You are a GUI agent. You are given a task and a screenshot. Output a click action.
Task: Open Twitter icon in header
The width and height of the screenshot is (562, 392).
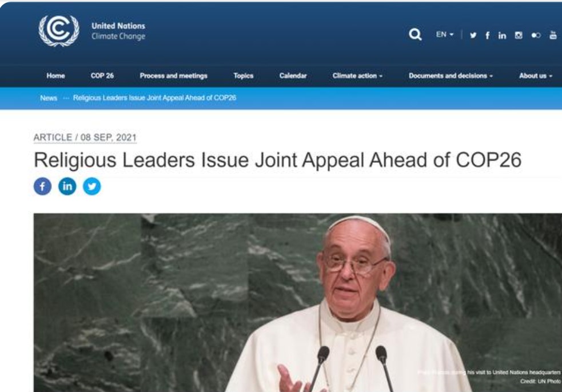click(473, 35)
